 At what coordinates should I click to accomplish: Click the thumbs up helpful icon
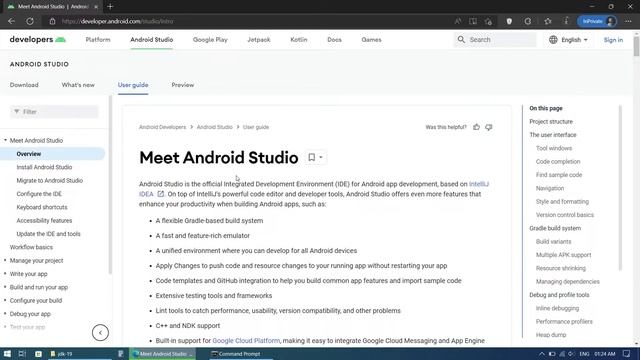click(x=476, y=127)
